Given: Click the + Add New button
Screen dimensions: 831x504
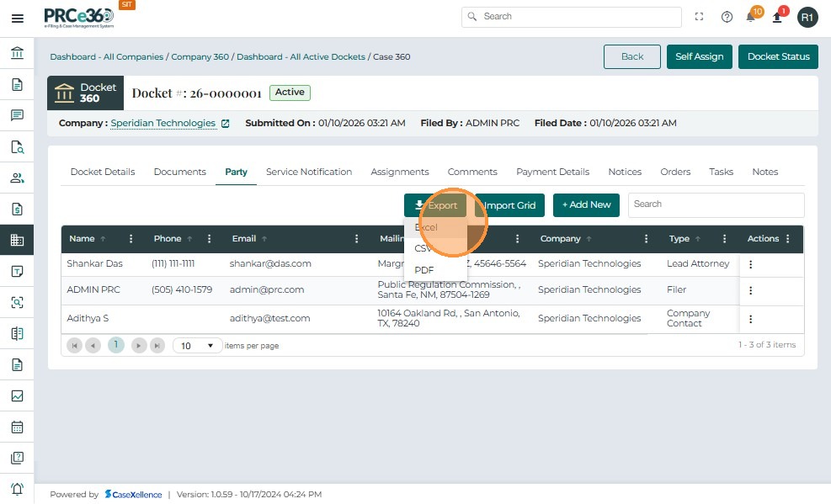Looking at the screenshot, I should coord(586,205).
